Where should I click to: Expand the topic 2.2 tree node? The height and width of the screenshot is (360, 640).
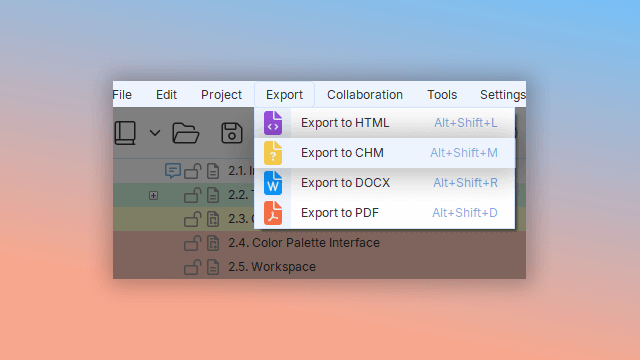153,196
